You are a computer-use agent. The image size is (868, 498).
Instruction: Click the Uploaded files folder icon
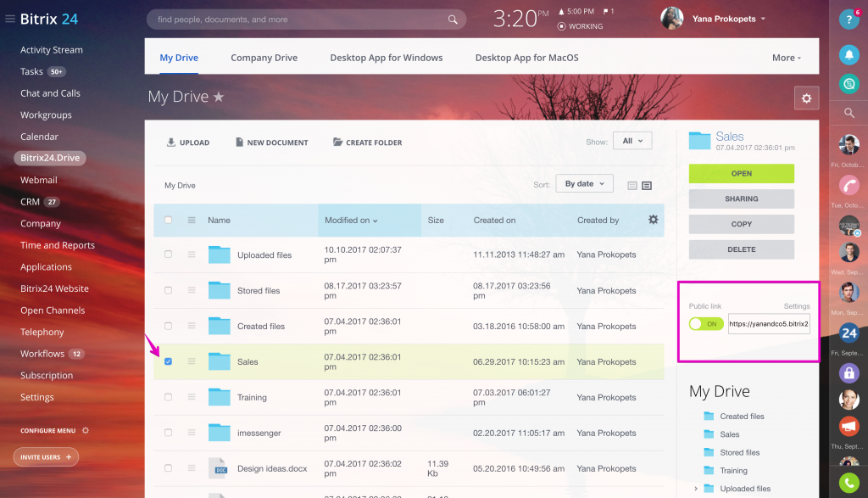pyautogui.click(x=220, y=255)
